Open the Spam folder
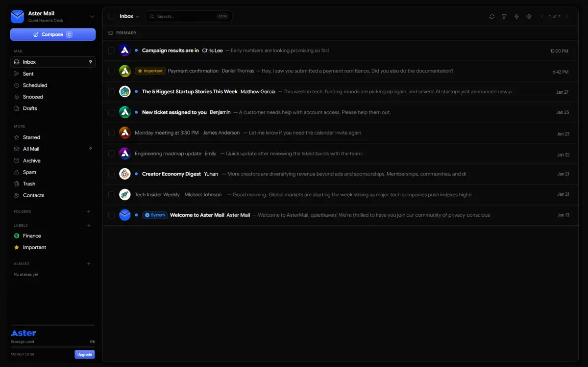The height and width of the screenshot is (367, 588). click(53, 172)
